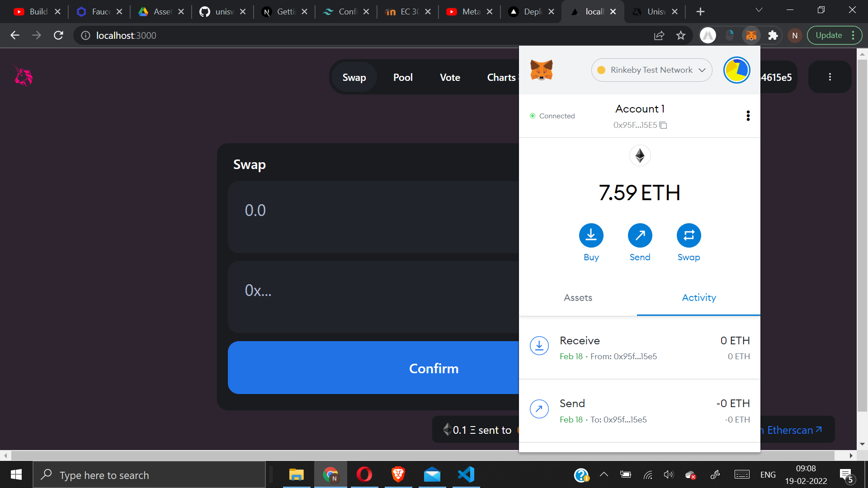Bookmark this page with the star icon
The width and height of the screenshot is (868, 488).
(x=681, y=35)
